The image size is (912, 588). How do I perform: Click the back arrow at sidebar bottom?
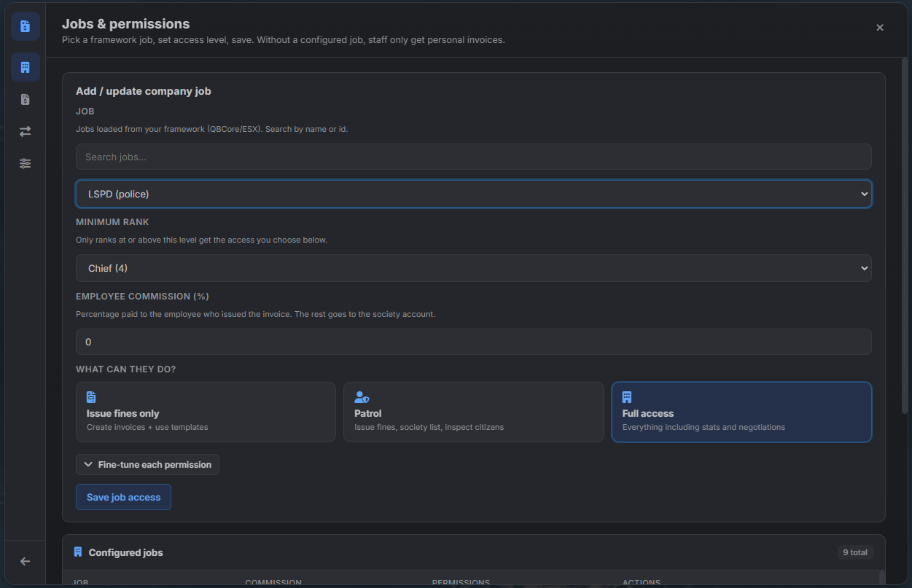coord(26,561)
